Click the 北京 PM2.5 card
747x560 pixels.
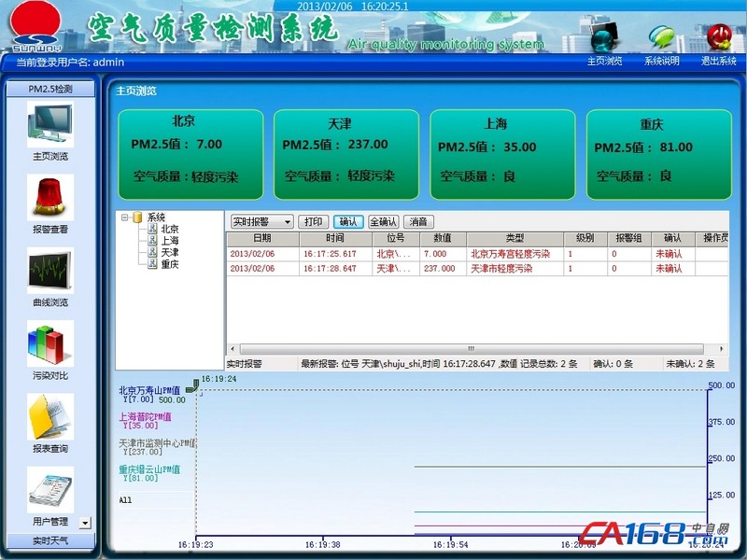190,155
